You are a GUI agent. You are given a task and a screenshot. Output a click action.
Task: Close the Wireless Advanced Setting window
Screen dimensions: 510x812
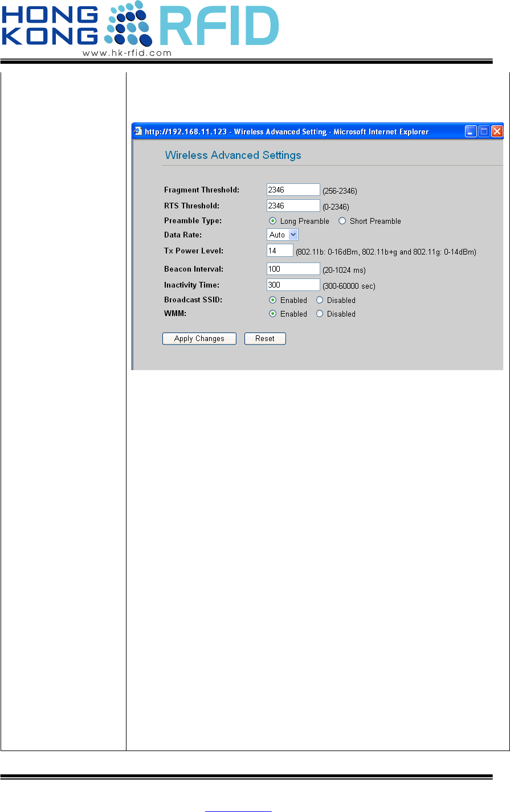pos(497,132)
